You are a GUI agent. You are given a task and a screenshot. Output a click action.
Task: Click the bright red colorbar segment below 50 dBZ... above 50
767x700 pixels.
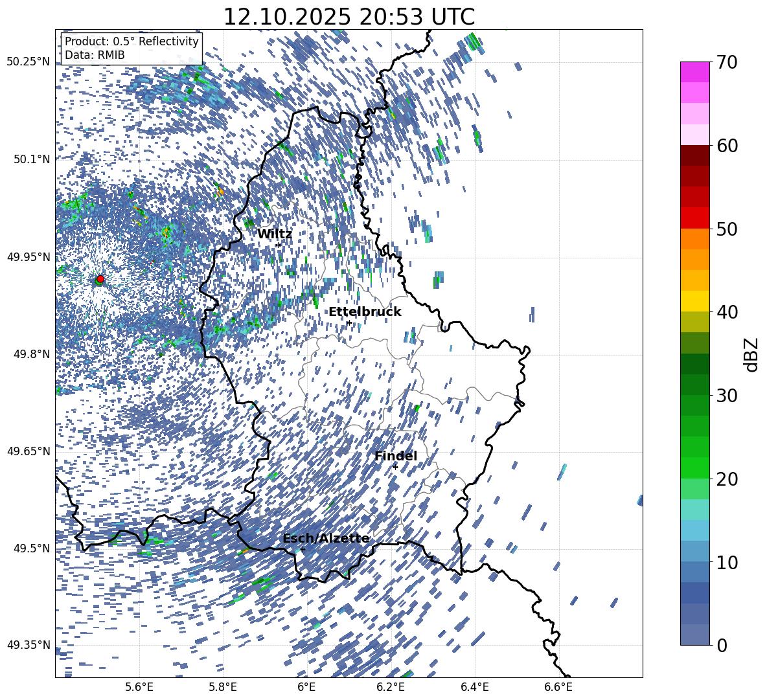coord(694,218)
